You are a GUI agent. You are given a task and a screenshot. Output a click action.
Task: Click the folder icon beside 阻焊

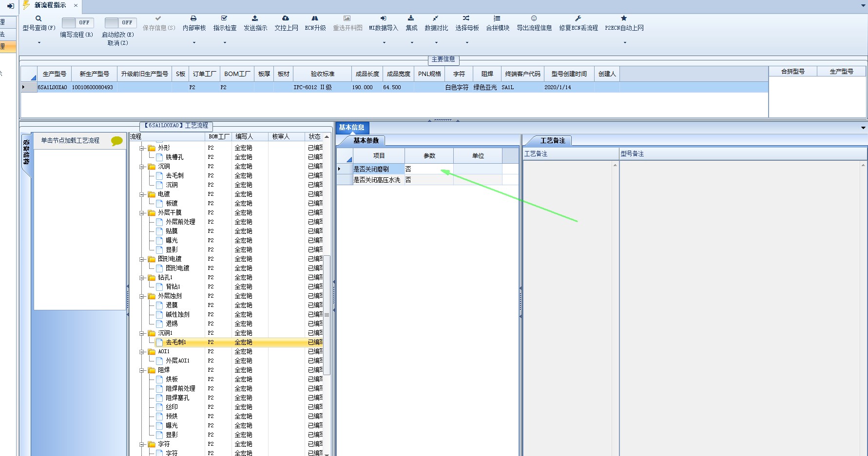point(152,370)
